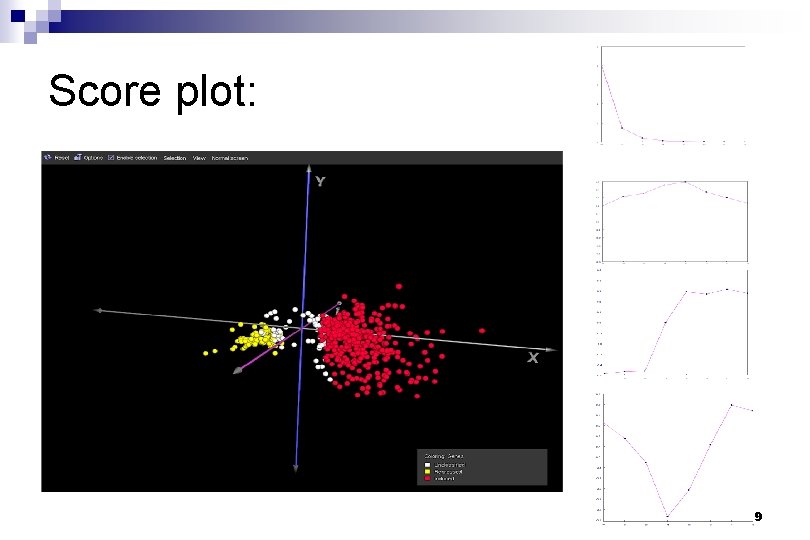
Task: Click the magenta Z axis arrowhead
Action: [238, 370]
